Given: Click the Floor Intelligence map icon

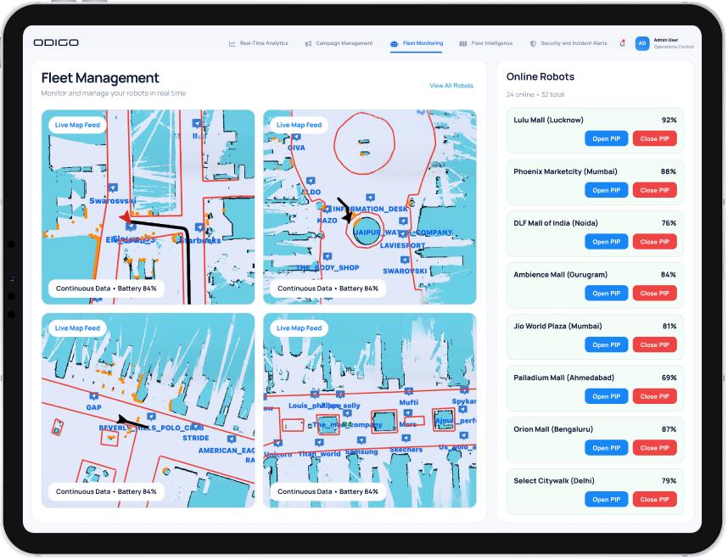Looking at the screenshot, I should 464,43.
